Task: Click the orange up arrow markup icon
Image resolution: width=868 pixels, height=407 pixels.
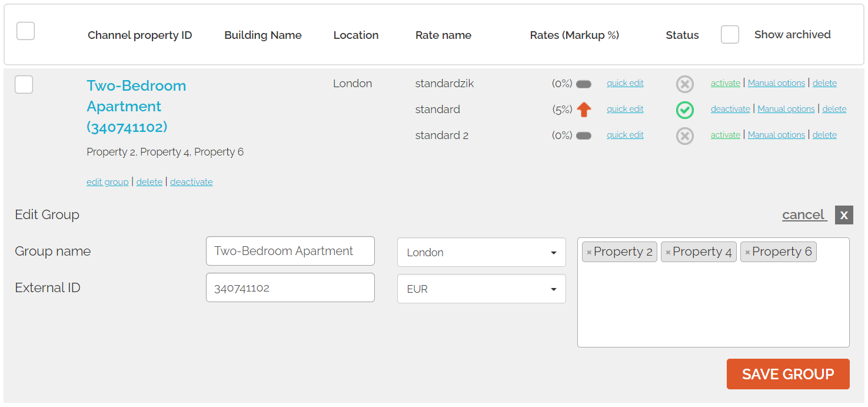Action: point(584,110)
